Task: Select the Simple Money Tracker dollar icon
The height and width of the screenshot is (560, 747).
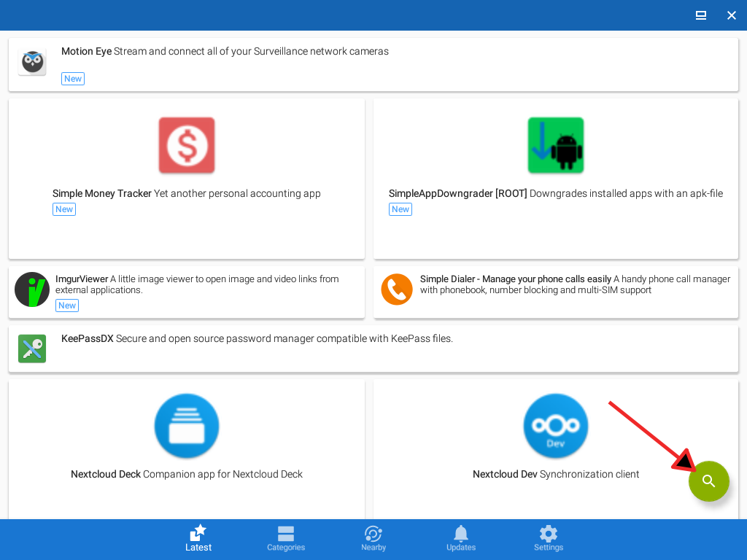Action: [187, 145]
